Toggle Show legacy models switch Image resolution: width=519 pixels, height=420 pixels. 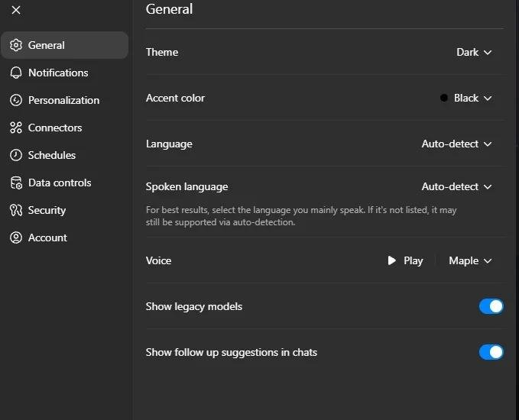491,306
